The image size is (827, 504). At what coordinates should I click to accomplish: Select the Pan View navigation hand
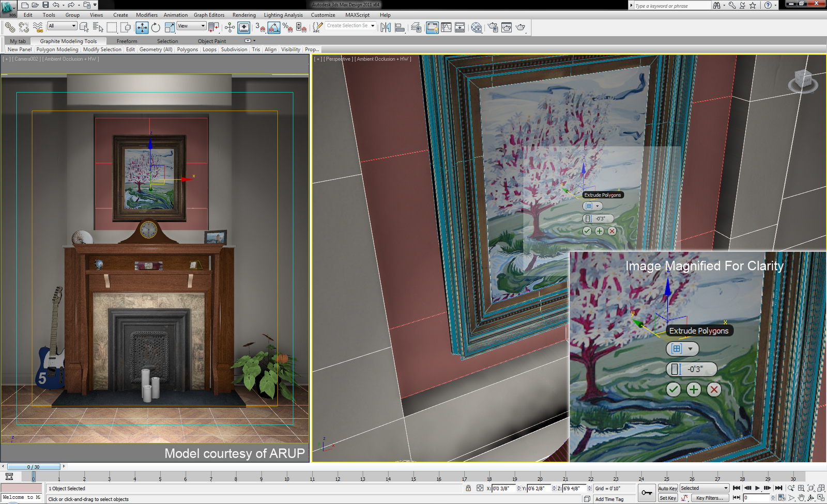click(x=801, y=498)
